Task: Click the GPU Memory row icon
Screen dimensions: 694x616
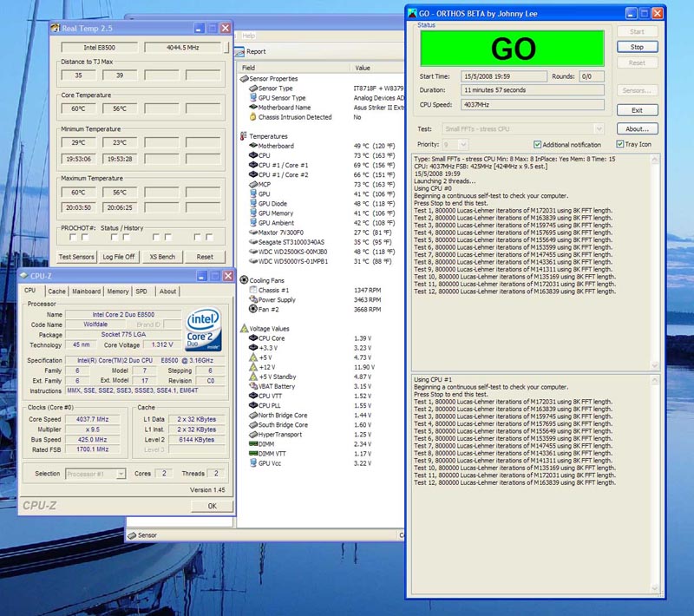Action: pyautogui.click(x=253, y=213)
